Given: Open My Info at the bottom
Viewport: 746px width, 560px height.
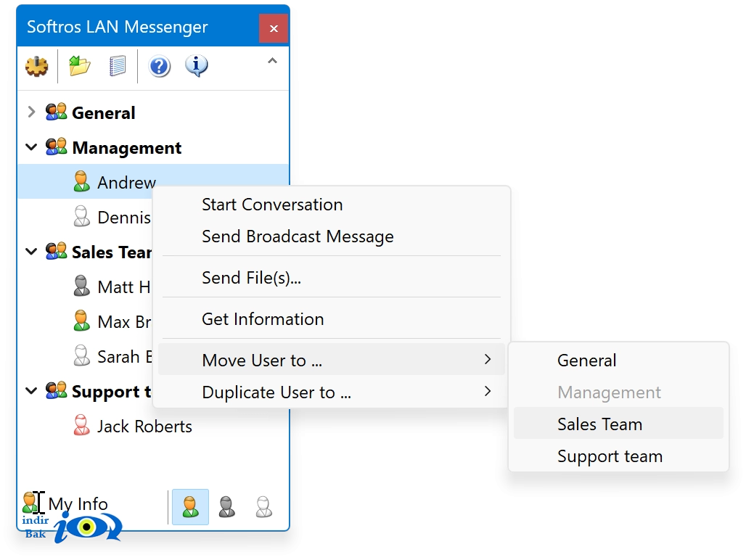Looking at the screenshot, I should [78, 504].
